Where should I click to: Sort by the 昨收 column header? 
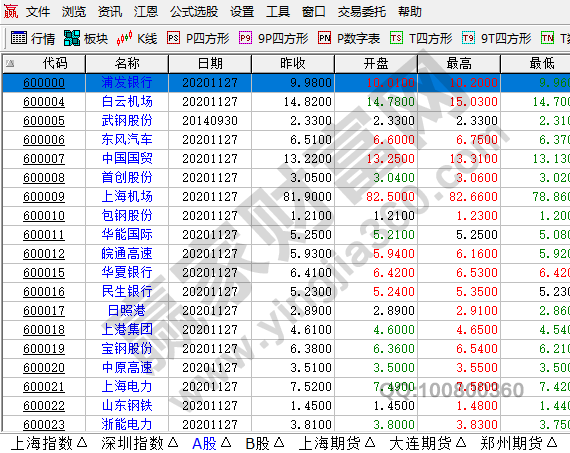tap(293, 64)
